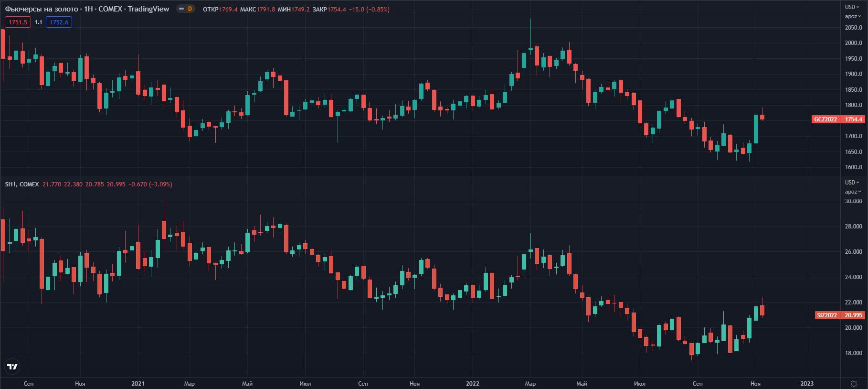Click the 2023 time axis label

pos(807,384)
